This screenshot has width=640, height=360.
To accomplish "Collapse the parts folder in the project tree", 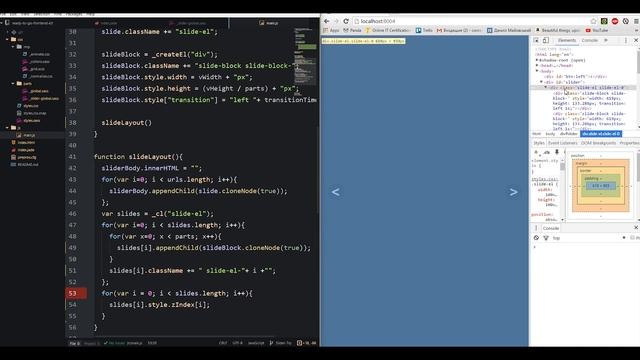I will 13,84.
